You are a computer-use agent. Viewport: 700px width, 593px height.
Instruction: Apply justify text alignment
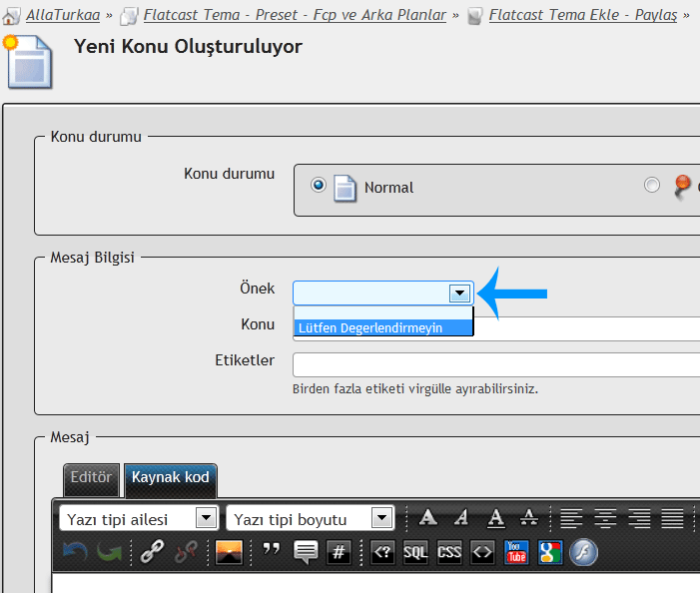[x=672, y=518]
